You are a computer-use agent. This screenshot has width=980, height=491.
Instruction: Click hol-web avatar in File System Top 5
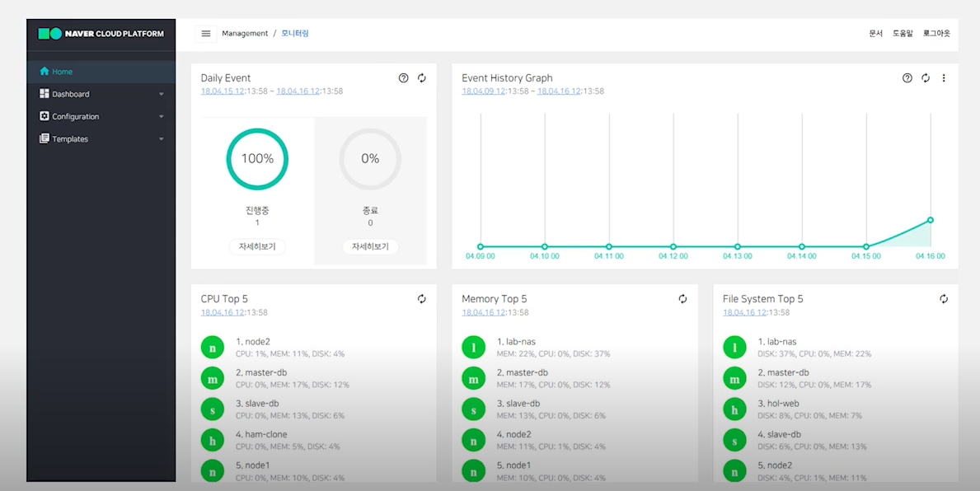point(734,409)
